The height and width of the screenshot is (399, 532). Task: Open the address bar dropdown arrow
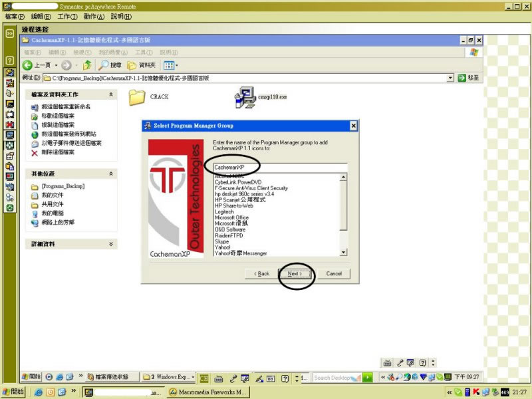tap(450, 78)
